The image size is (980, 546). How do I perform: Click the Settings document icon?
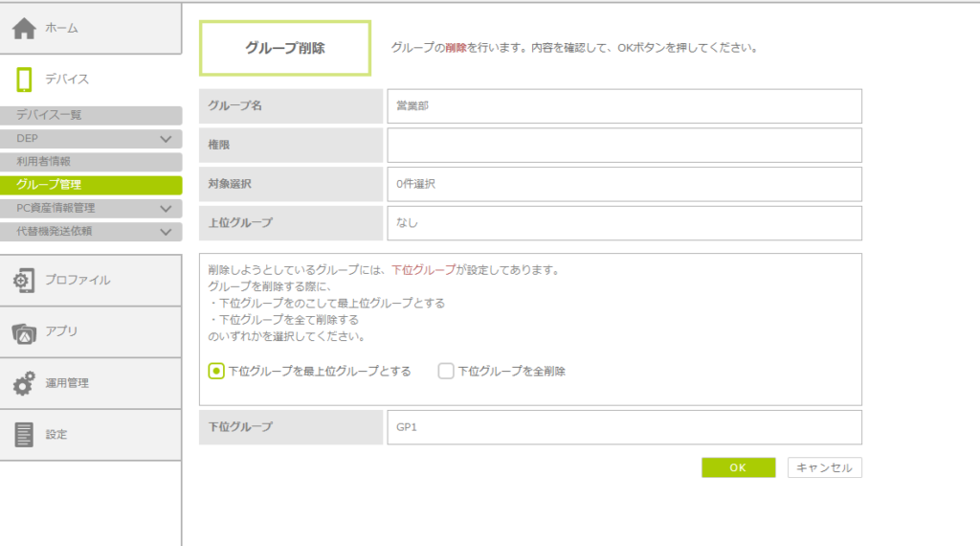(24, 435)
